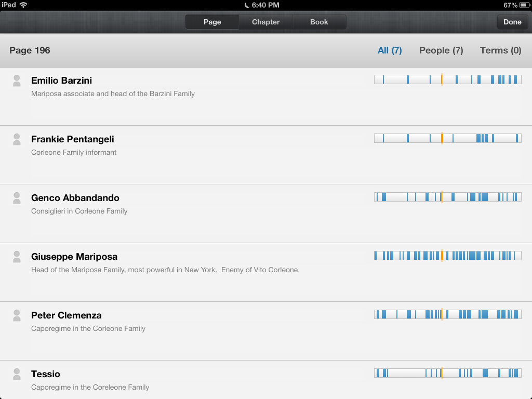Select the Terms (0) filter

tap(500, 50)
